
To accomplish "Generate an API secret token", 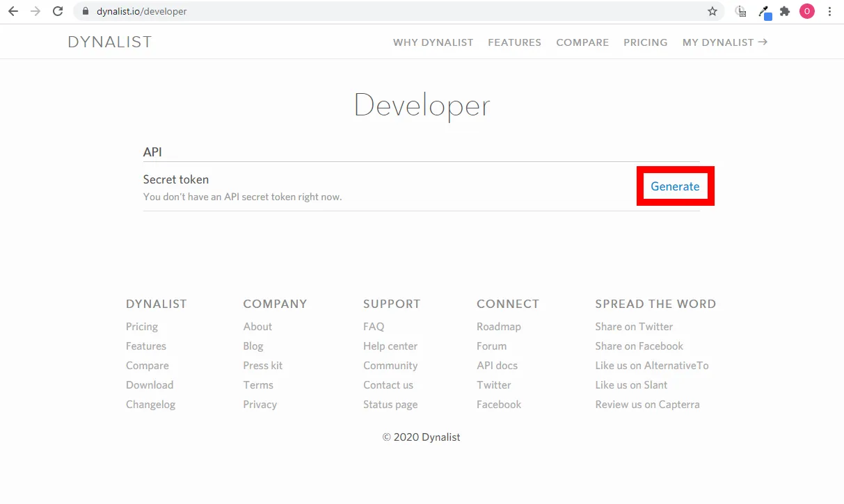I will point(675,186).
